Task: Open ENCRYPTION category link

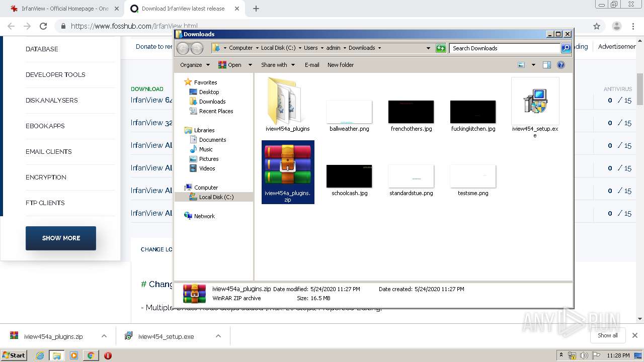Action: coord(46,177)
